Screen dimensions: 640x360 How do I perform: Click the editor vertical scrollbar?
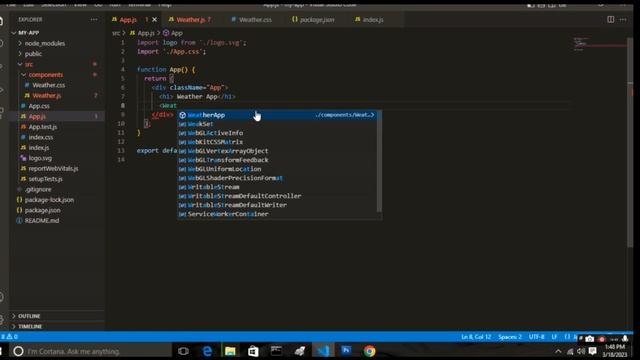pyautogui.click(x=630, y=143)
